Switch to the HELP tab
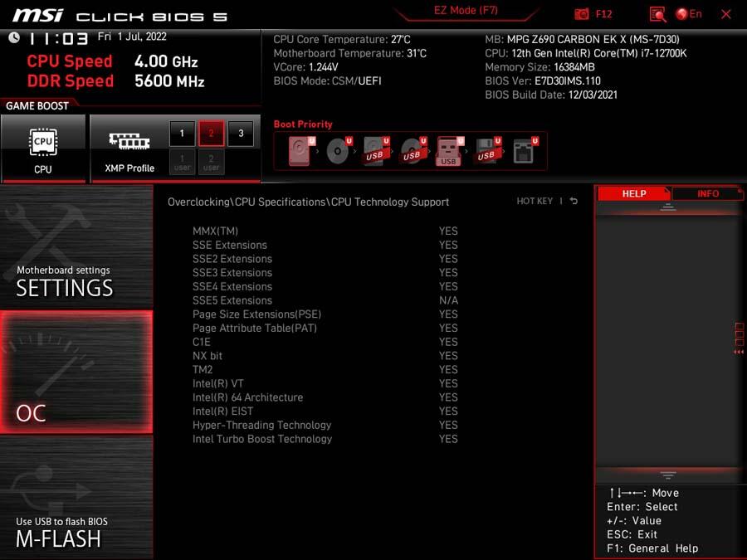The height and width of the screenshot is (560, 747). click(x=633, y=194)
